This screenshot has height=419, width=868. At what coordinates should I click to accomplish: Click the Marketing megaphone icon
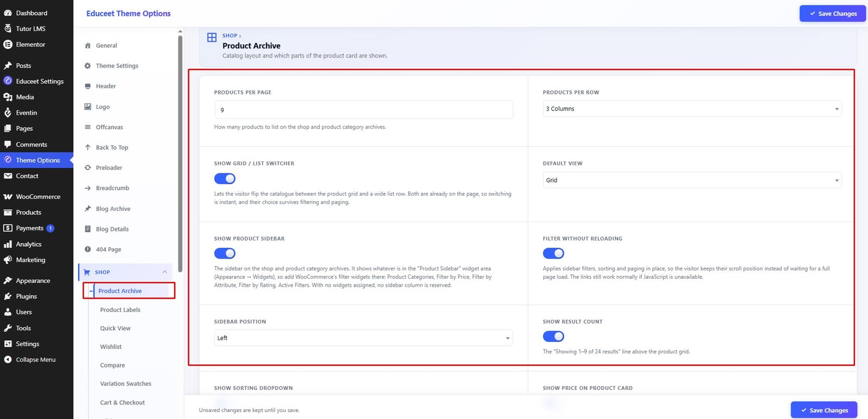(x=8, y=260)
